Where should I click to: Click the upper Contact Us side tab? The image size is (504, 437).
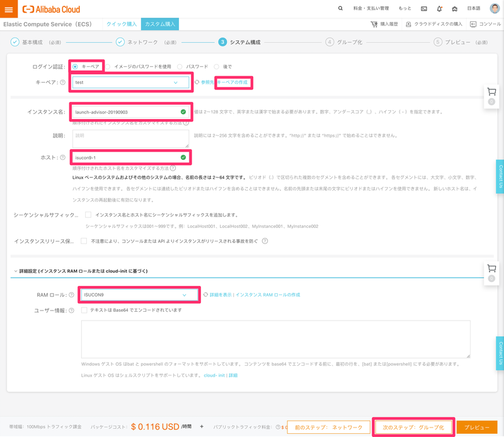pyautogui.click(x=500, y=176)
